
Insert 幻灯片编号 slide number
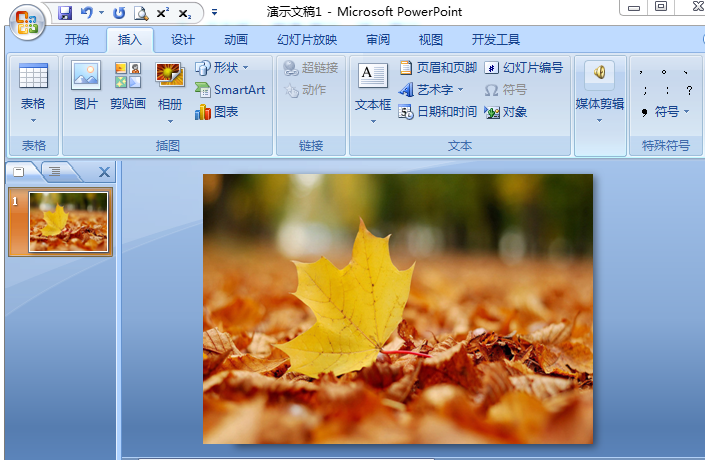pos(524,67)
